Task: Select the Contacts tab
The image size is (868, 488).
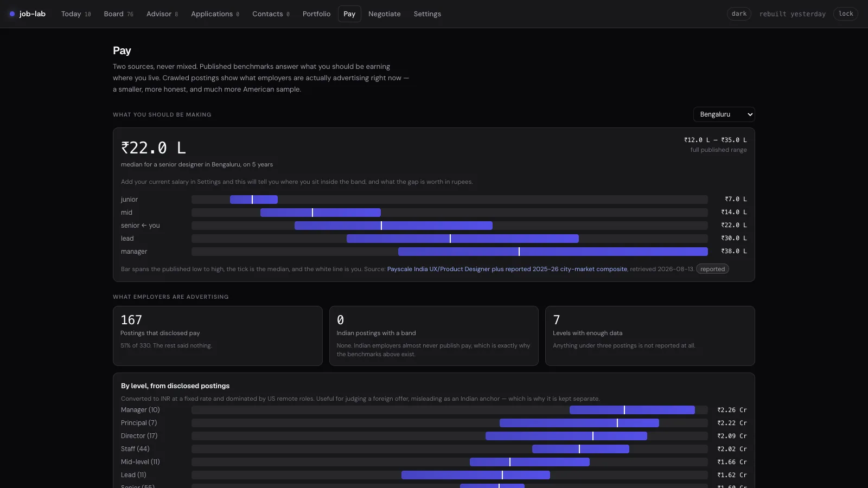Action: (x=271, y=14)
